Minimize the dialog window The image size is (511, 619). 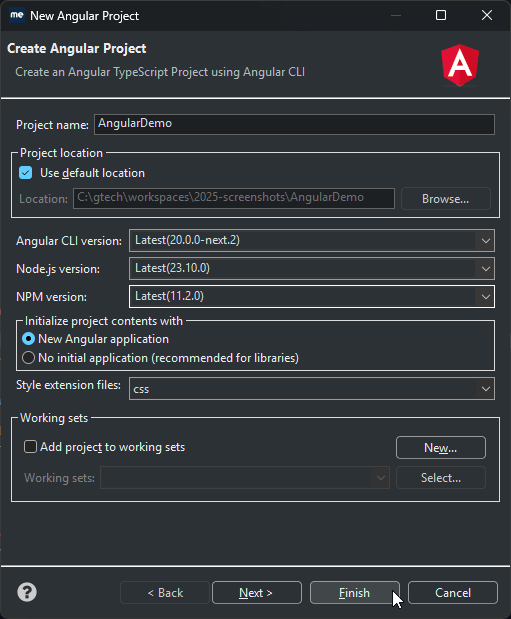[x=396, y=15]
